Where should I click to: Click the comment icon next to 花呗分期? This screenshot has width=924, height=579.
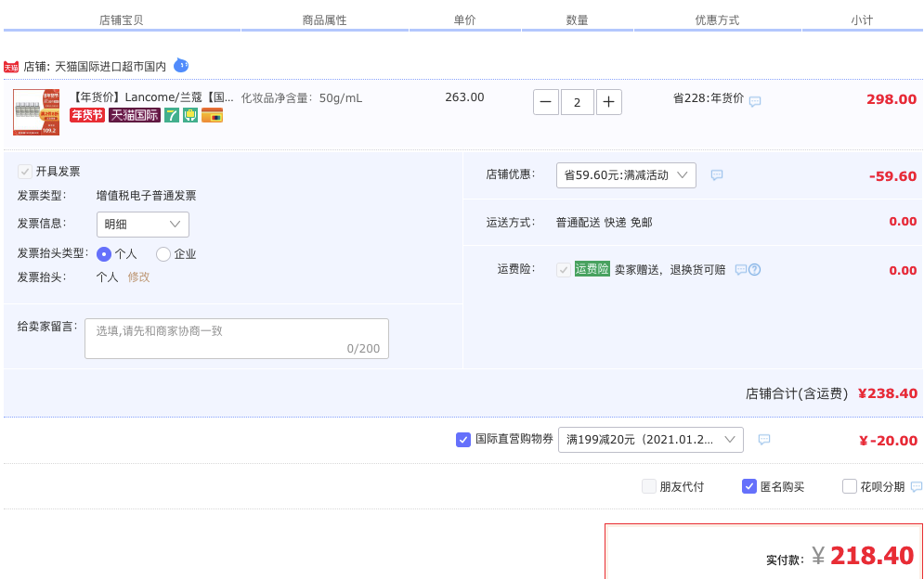tap(917, 486)
